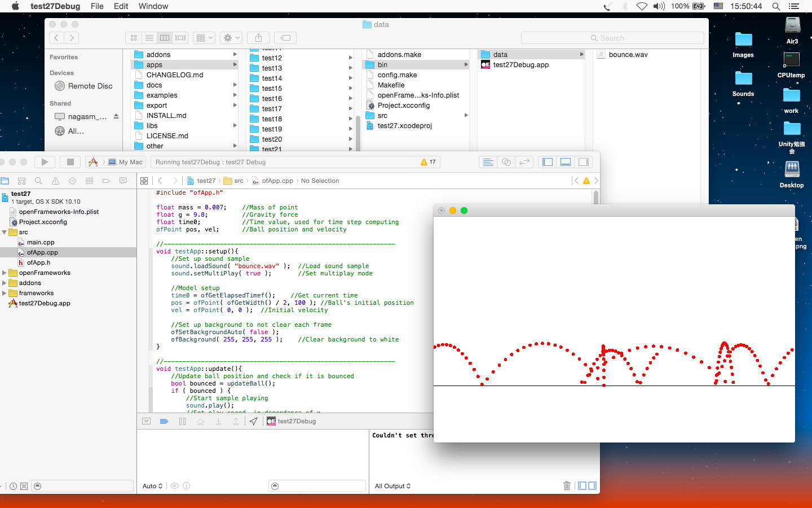Click the Finder share button
The image size is (812, 508).
coord(258,38)
